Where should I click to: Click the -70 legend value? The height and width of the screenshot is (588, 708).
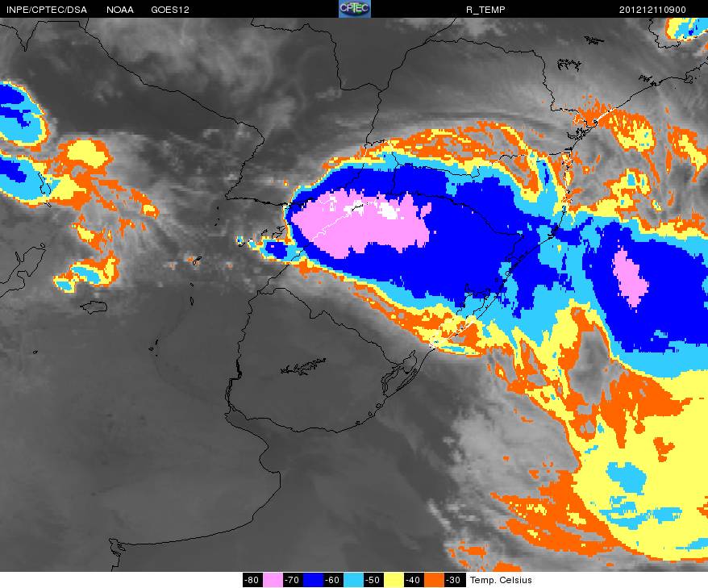click(293, 580)
